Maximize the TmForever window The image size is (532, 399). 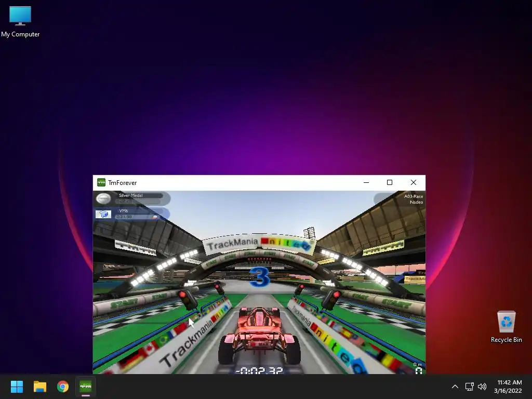tap(390, 182)
